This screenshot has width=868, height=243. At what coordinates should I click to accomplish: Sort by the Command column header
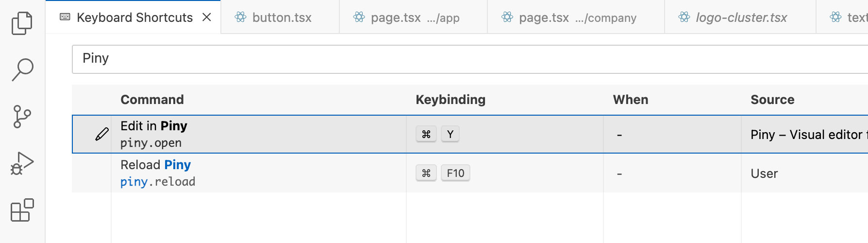(x=152, y=100)
